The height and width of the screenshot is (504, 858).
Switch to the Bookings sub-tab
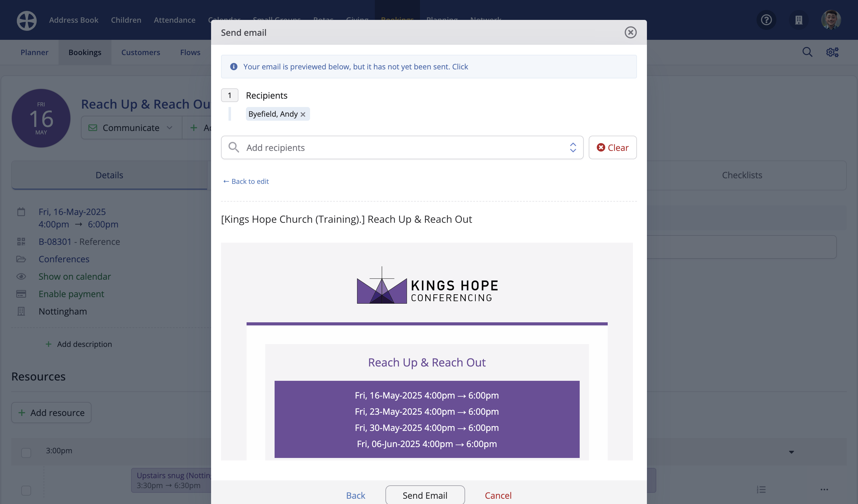pos(85,52)
